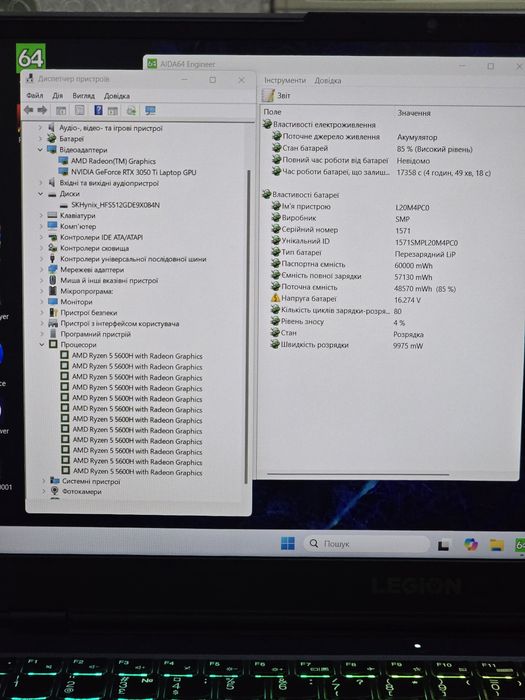Click the Значення column header in AIDA64
The width and height of the screenshot is (525, 700).
point(414,113)
